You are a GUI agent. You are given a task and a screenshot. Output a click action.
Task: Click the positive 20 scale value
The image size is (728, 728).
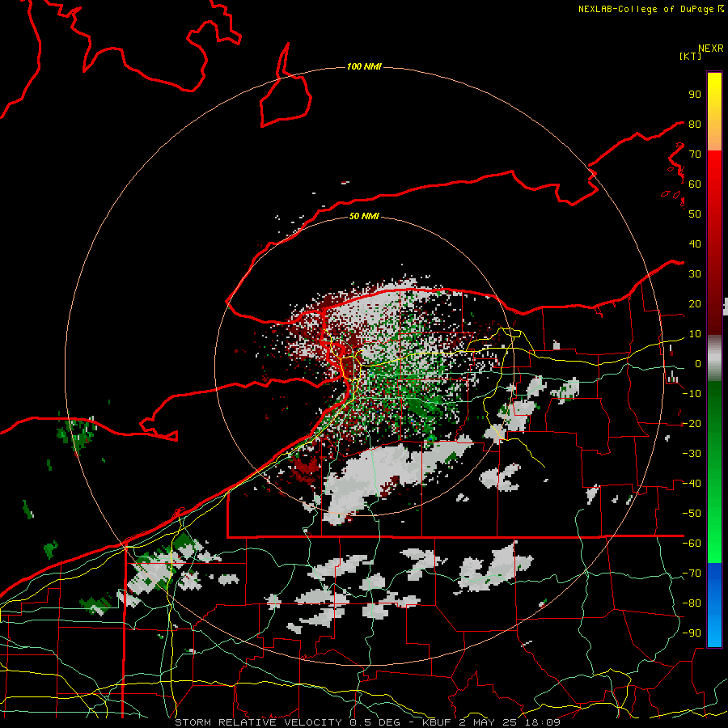[695, 304]
